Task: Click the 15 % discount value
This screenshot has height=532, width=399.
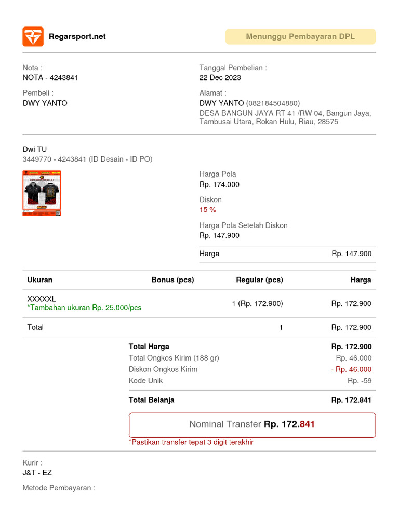Action: (x=208, y=210)
